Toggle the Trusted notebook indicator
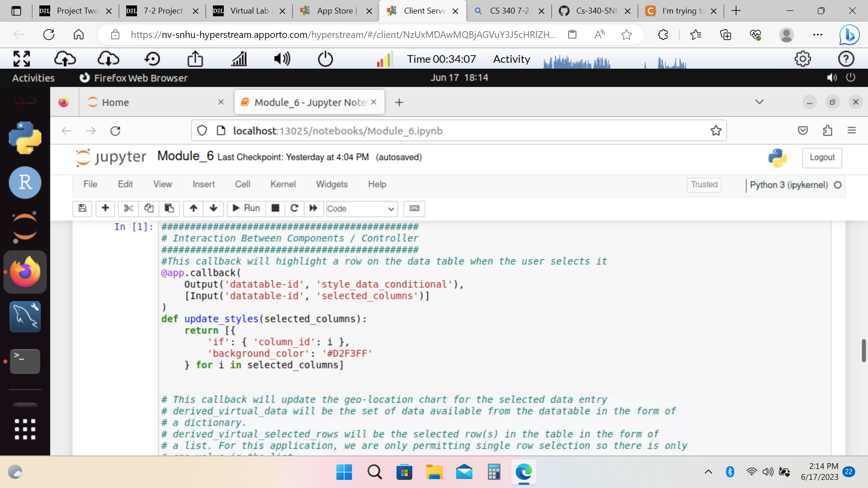Screen dimensions: 868x488 [x=704, y=184]
